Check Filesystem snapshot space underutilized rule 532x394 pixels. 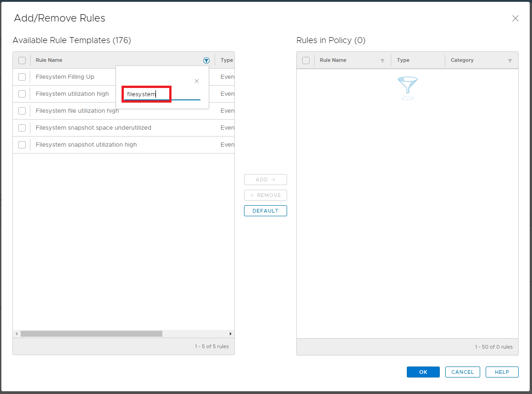(22, 128)
